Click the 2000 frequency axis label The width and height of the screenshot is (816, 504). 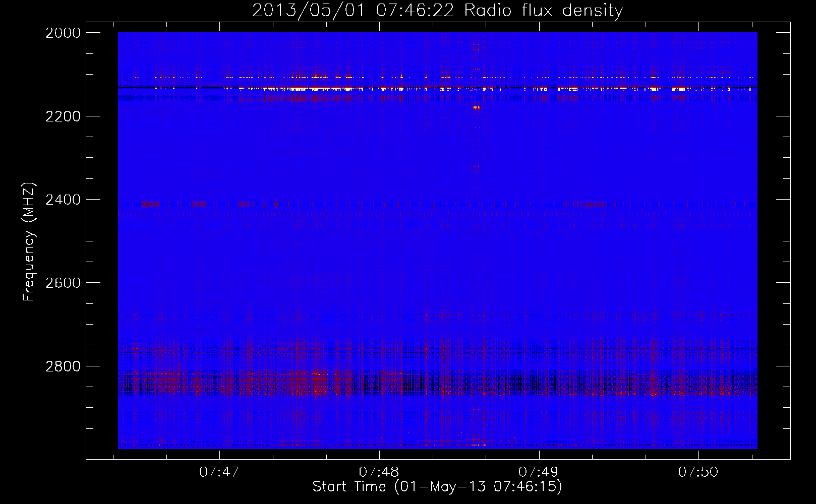(x=63, y=33)
